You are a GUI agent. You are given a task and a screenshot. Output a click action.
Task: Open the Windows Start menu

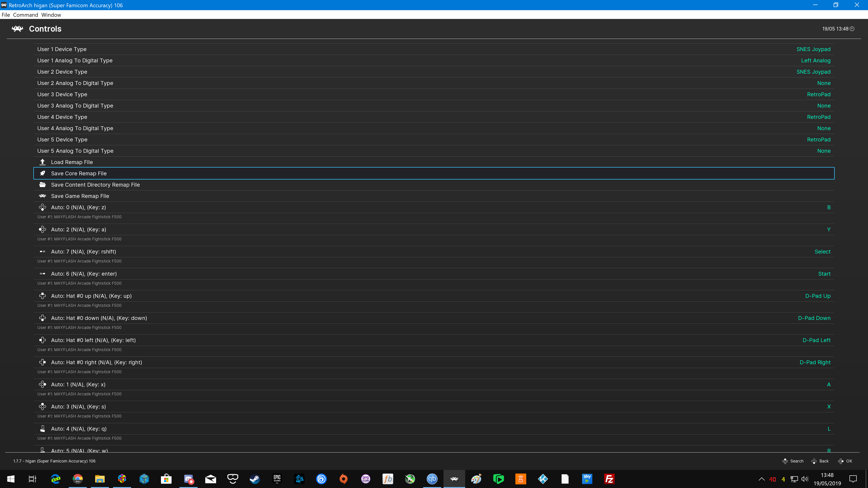11,479
